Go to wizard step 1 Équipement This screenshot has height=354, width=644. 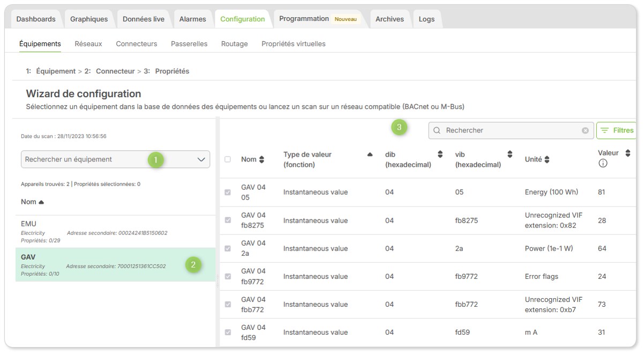51,71
